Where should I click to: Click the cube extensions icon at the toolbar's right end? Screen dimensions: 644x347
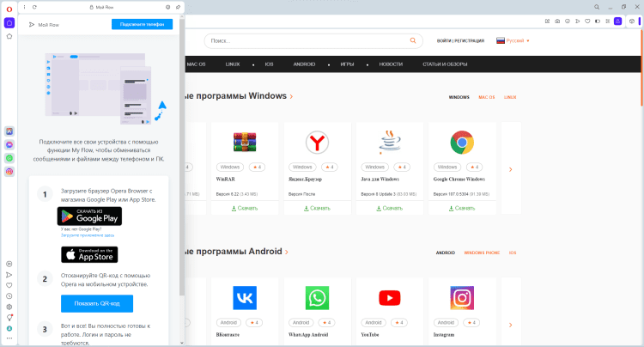click(632, 21)
